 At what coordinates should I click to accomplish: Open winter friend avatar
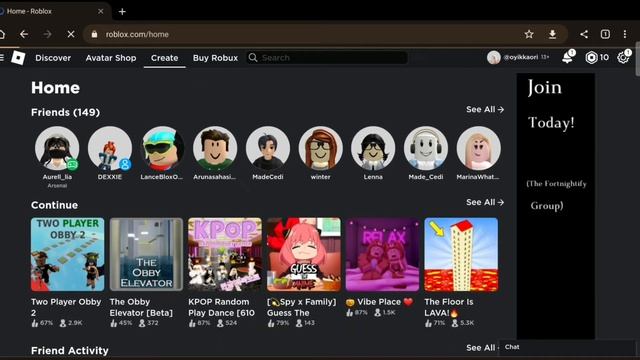click(320, 148)
